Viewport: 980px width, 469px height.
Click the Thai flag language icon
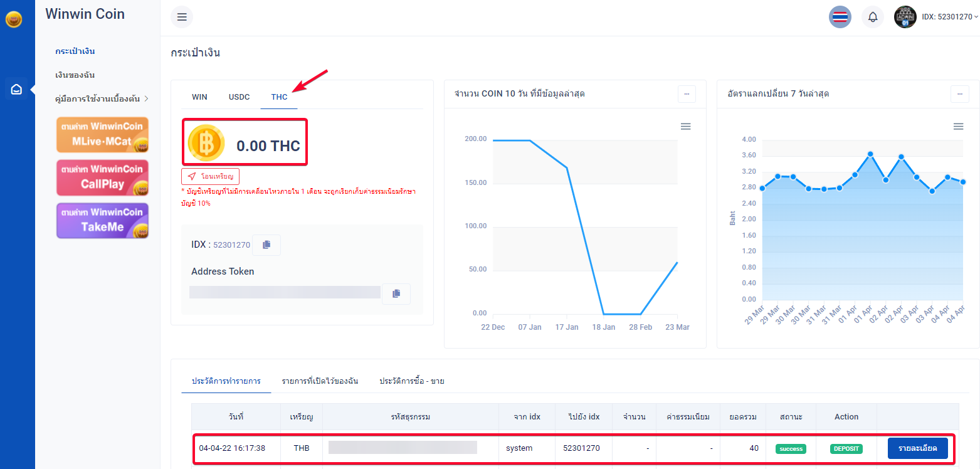840,17
